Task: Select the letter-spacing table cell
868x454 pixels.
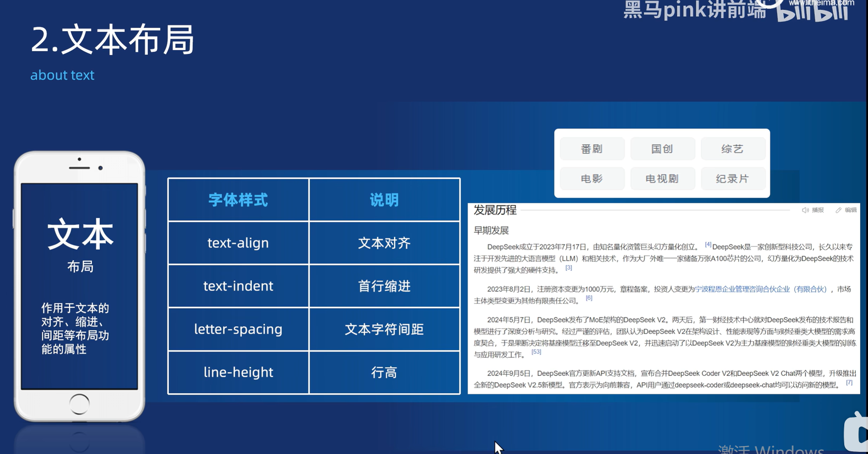Action: point(238,329)
